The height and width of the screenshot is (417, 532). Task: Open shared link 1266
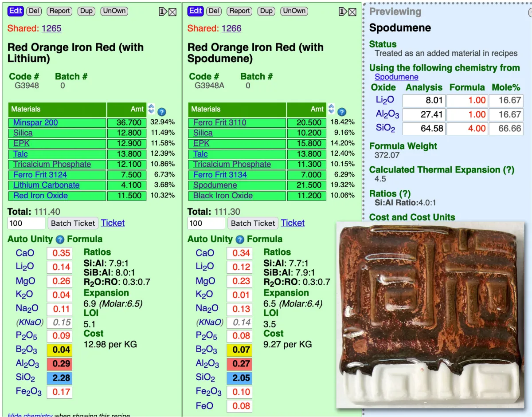231,28
